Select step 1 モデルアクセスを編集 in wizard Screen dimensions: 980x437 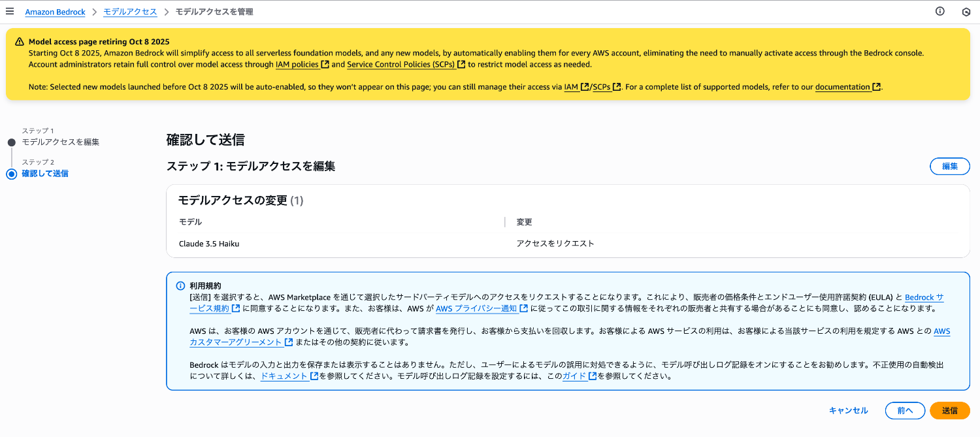click(x=60, y=142)
